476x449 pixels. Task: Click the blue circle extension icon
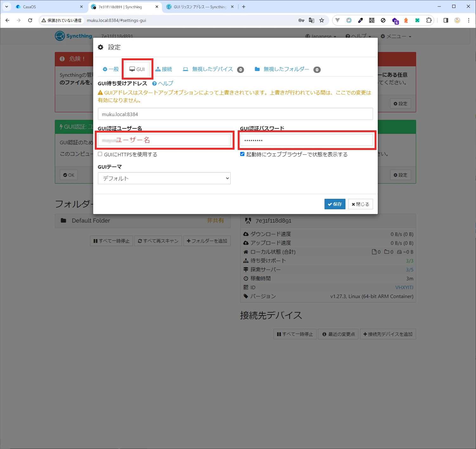point(349,20)
